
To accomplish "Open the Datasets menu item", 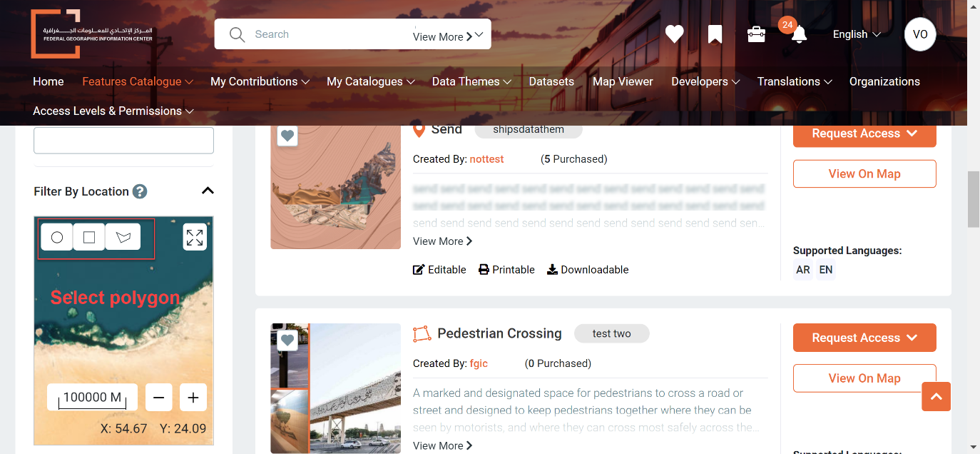I will point(551,81).
